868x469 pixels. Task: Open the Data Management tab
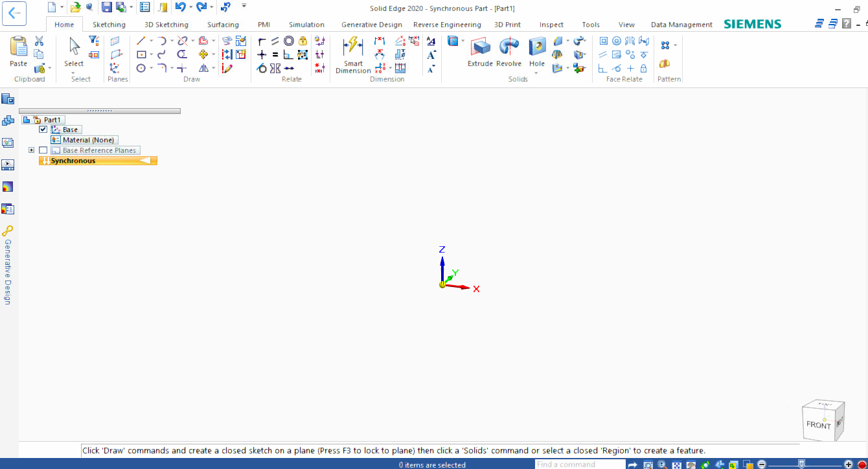[x=681, y=25]
